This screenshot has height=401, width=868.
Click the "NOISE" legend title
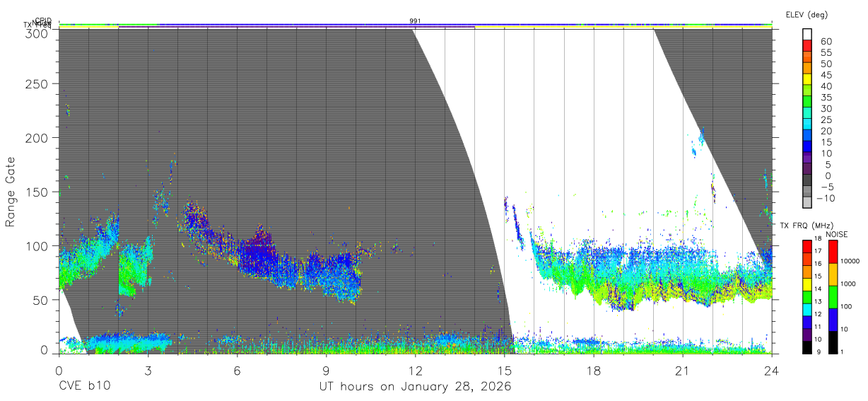pyautogui.click(x=836, y=234)
